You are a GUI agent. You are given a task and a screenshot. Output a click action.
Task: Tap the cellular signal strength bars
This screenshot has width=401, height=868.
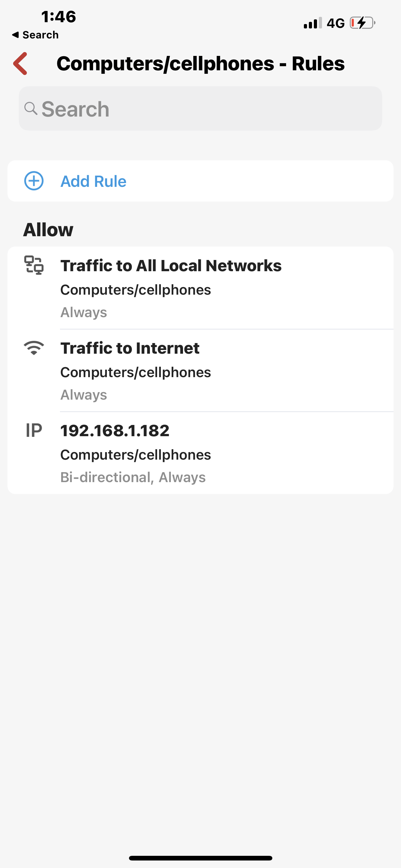pyautogui.click(x=312, y=23)
